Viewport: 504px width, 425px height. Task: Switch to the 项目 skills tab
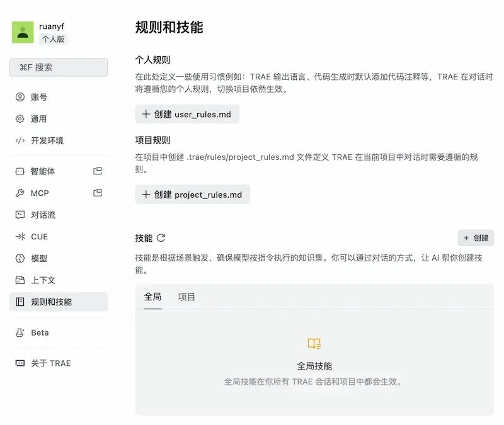pos(186,297)
